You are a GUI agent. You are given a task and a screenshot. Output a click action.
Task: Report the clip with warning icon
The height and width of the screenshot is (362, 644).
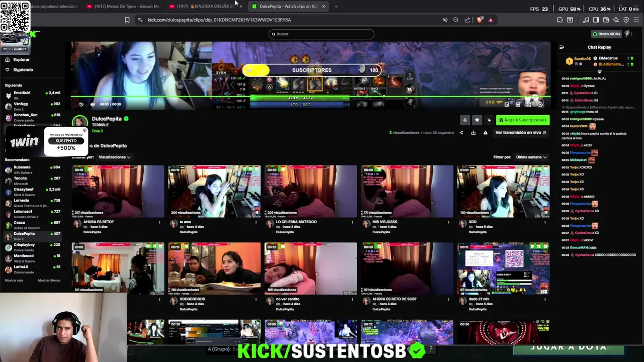(485, 133)
